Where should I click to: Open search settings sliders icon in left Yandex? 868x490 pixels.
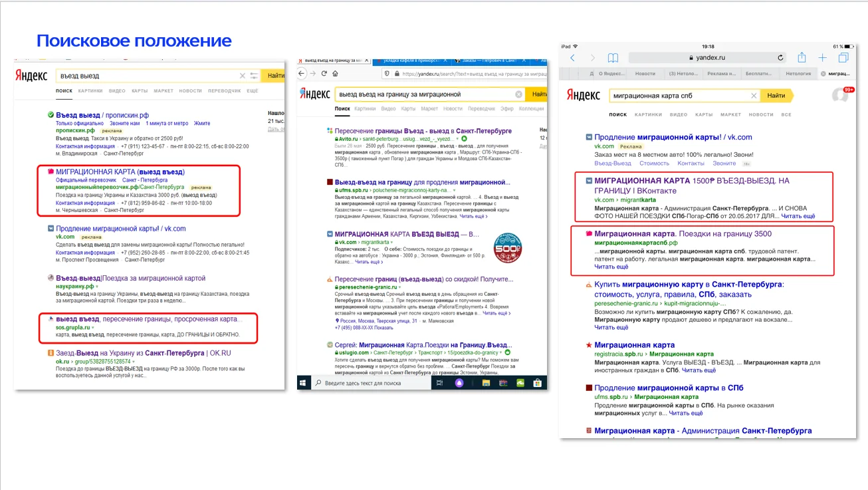point(254,76)
